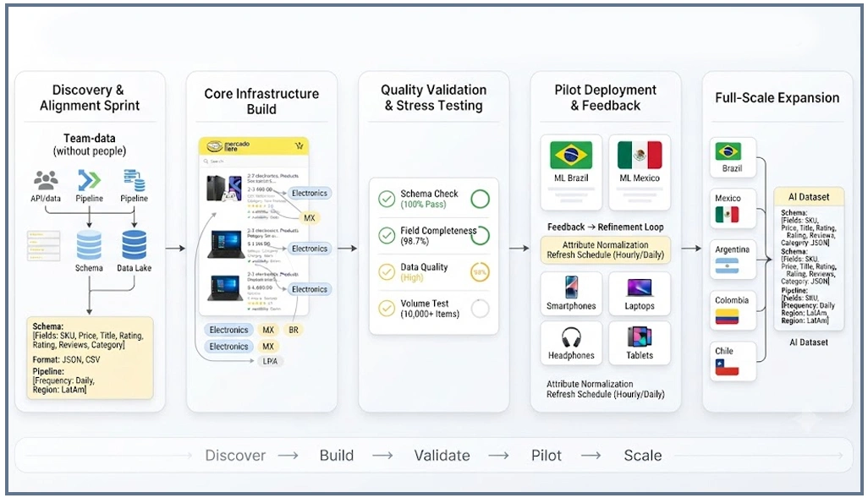The image size is (868, 498).
Task: Click the Schema database cylinder icon
Action: pos(89,245)
